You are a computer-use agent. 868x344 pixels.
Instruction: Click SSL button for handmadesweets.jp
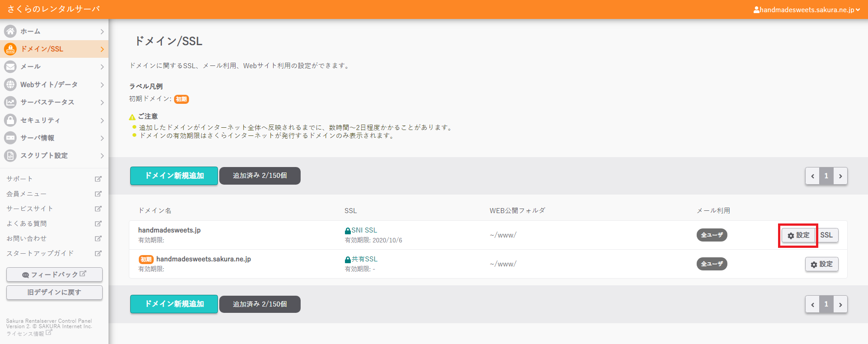pos(827,235)
